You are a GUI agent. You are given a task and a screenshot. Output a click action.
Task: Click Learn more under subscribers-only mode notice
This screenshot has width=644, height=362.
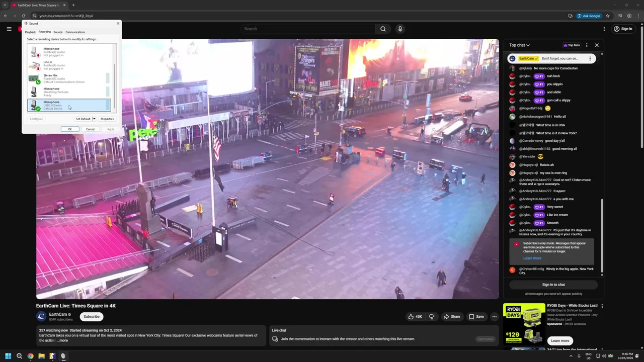[532, 258]
